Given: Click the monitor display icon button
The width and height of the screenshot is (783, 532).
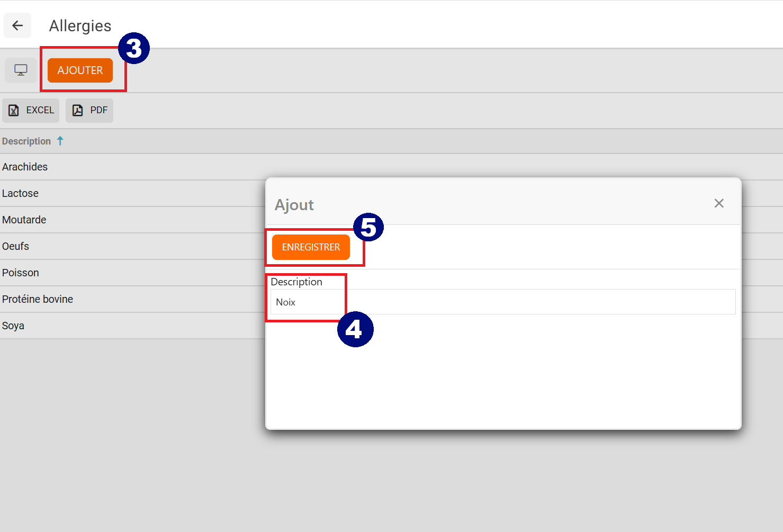Looking at the screenshot, I should [21, 70].
